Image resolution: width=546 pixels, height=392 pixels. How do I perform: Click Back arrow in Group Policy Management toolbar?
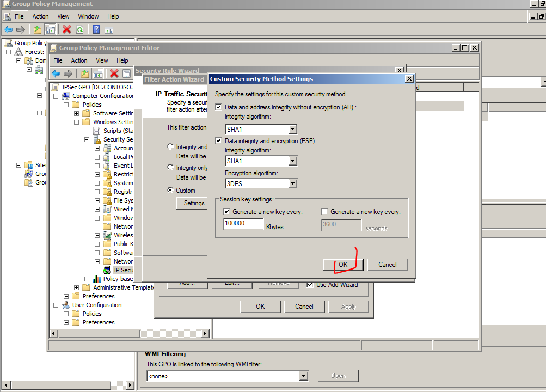[8, 30]
